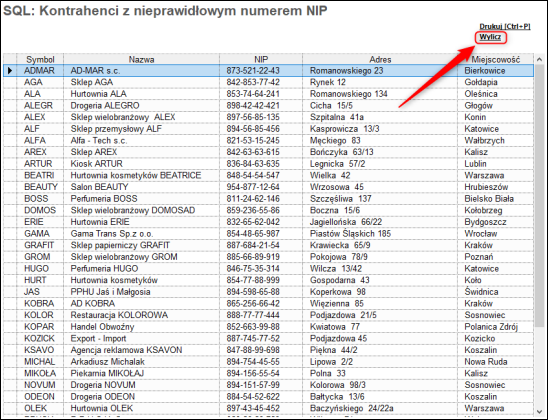548x420 pixels.
Task: Click the Bielsko Biała city cell
Action: (x=496, y=198)
